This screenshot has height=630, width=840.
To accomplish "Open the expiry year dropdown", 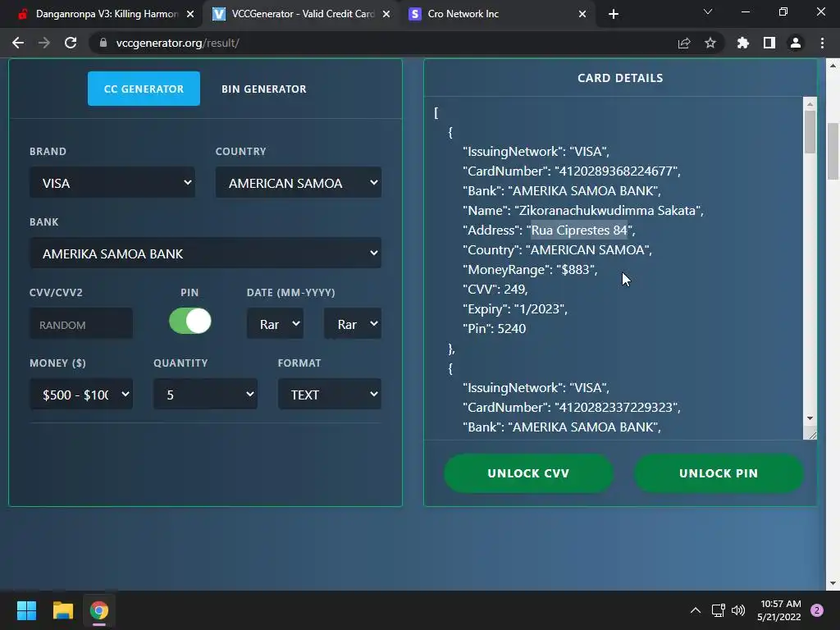I will coord(353,323).
